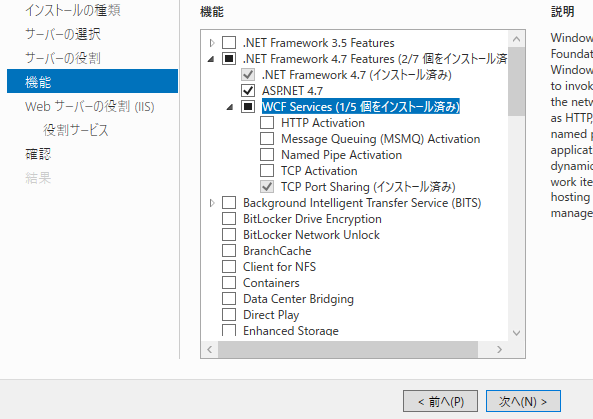The height and width of the screenshot is (419, 593).
Task: Enable the Containers checkbox
Action: 229,282
